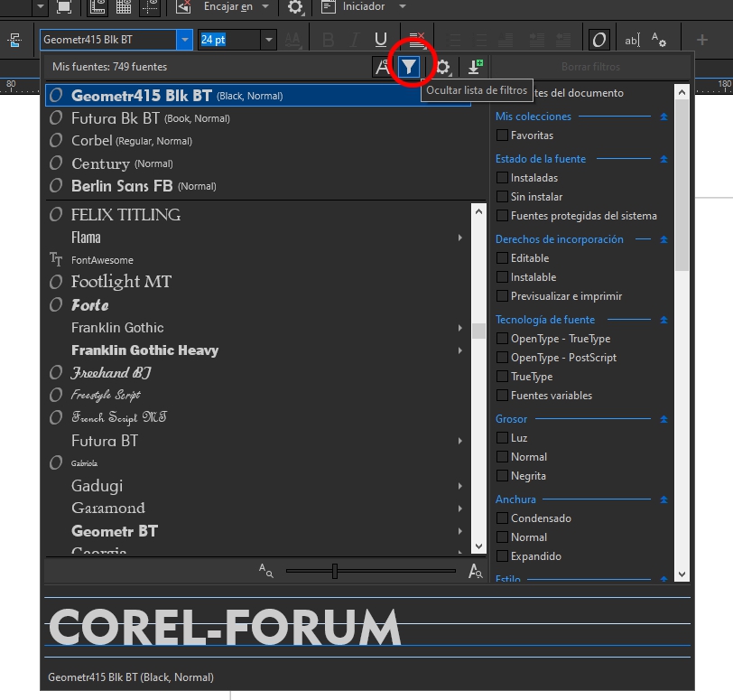
Task: Open the font size dropdown arrow
Action: coord(269,40)
